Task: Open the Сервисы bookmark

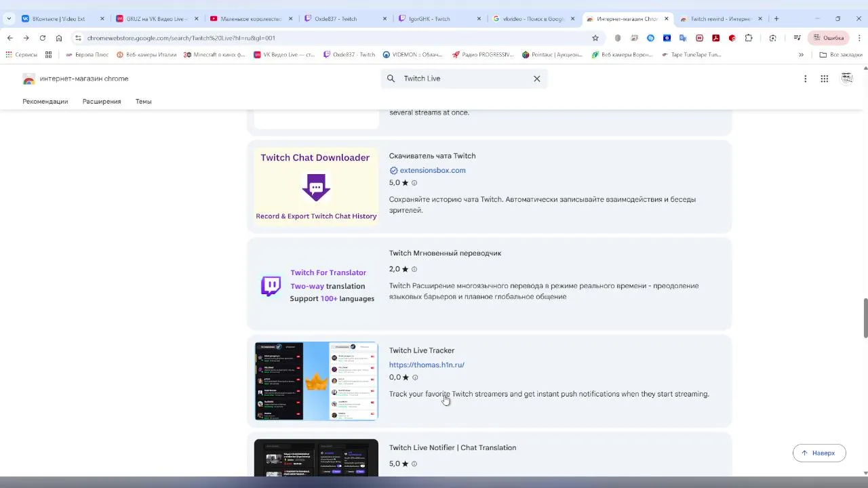Action: (21, 54)
